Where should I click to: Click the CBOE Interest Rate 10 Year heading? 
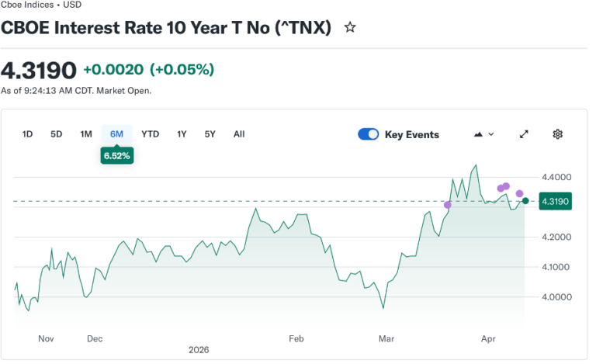tap(166, 28)
